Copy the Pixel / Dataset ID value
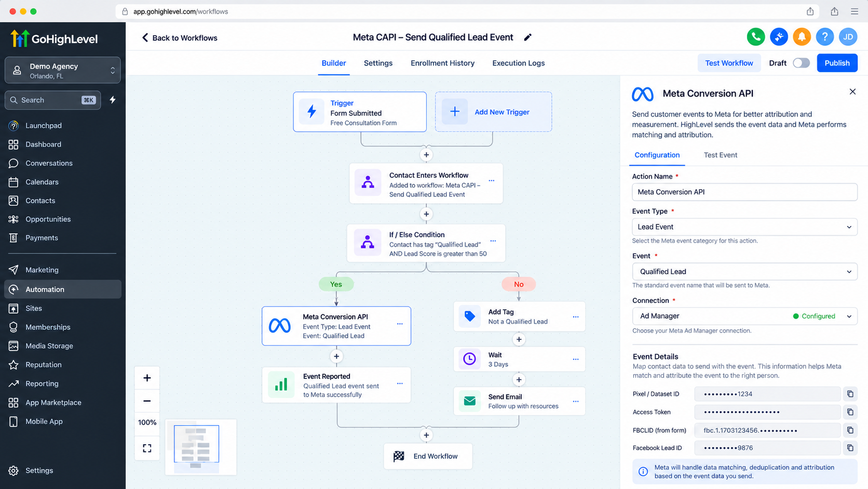This screenshot has height=489, width=868. point(850,394)
